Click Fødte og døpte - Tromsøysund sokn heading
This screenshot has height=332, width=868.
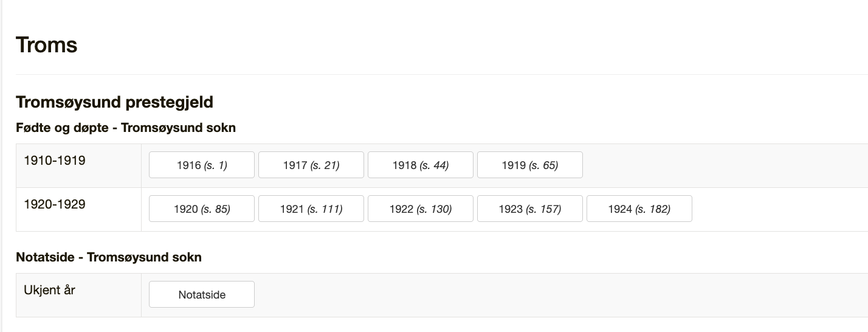pos(126,128)
